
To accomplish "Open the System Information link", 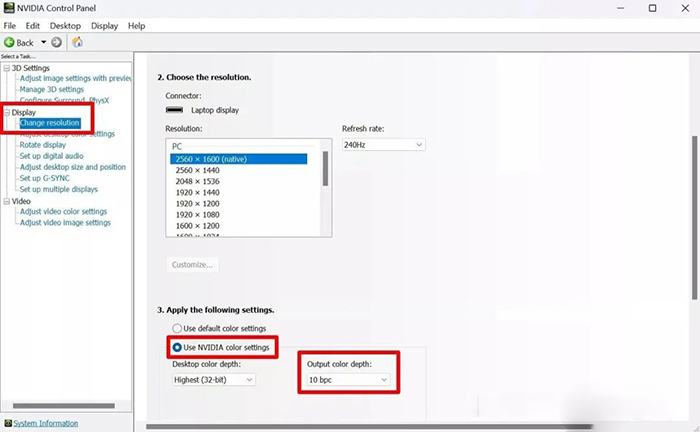I will coord(46,423).
